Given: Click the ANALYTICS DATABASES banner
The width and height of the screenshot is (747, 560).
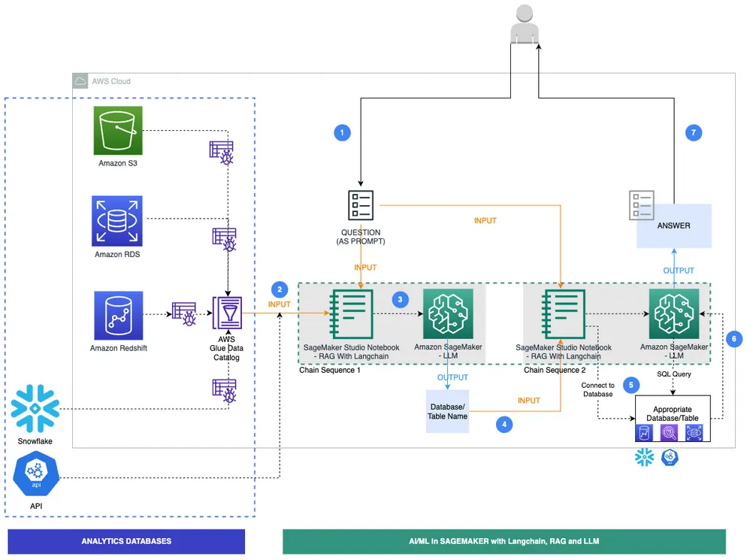Looking at the screenshot, I should [126, 541].
